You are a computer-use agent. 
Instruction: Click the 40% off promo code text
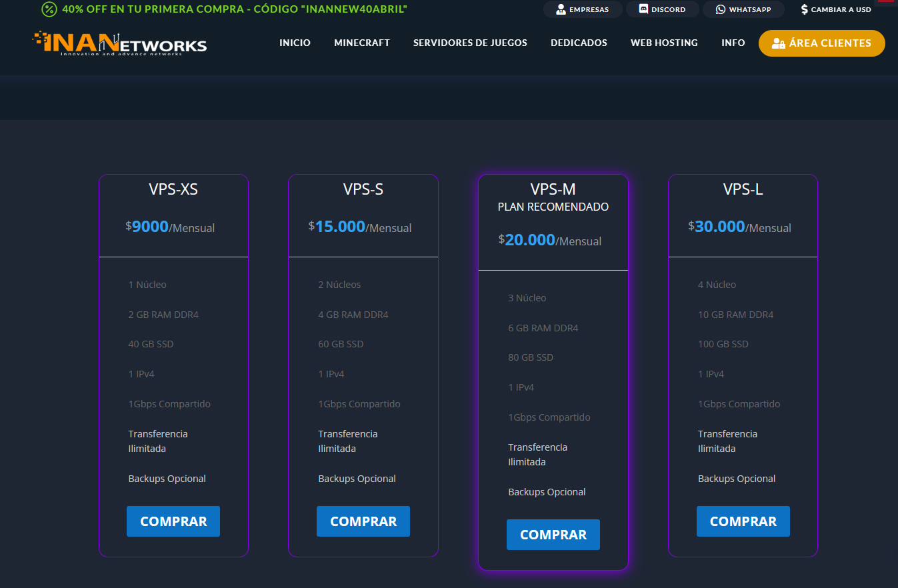(x=234, y=9)
